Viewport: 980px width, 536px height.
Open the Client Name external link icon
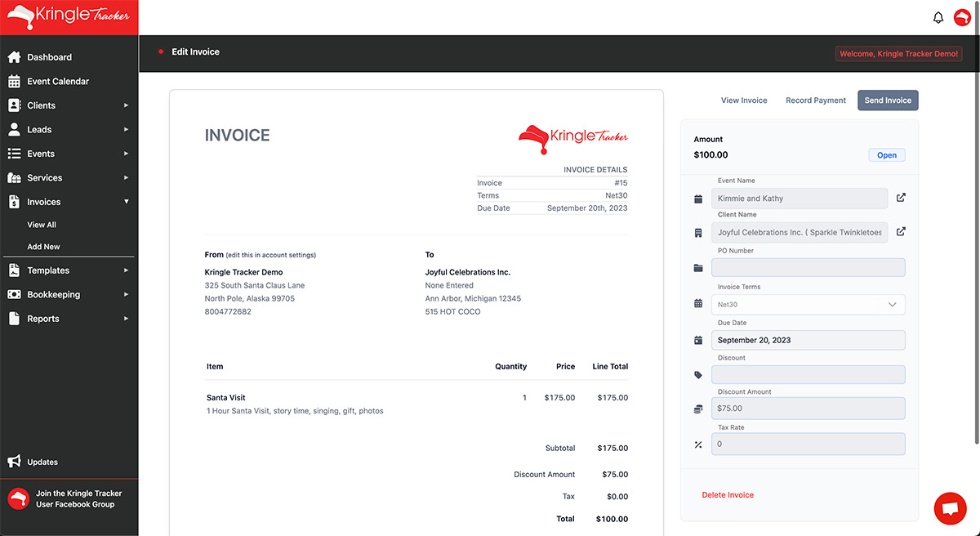pyautogui.click(x=901, y=231)
